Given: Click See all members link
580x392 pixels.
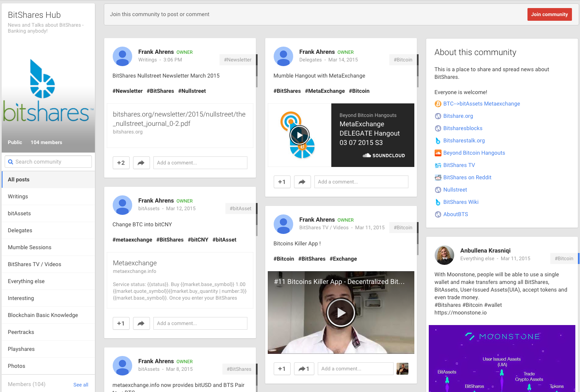Looking at the screenshot, I should tap(81, 385).
